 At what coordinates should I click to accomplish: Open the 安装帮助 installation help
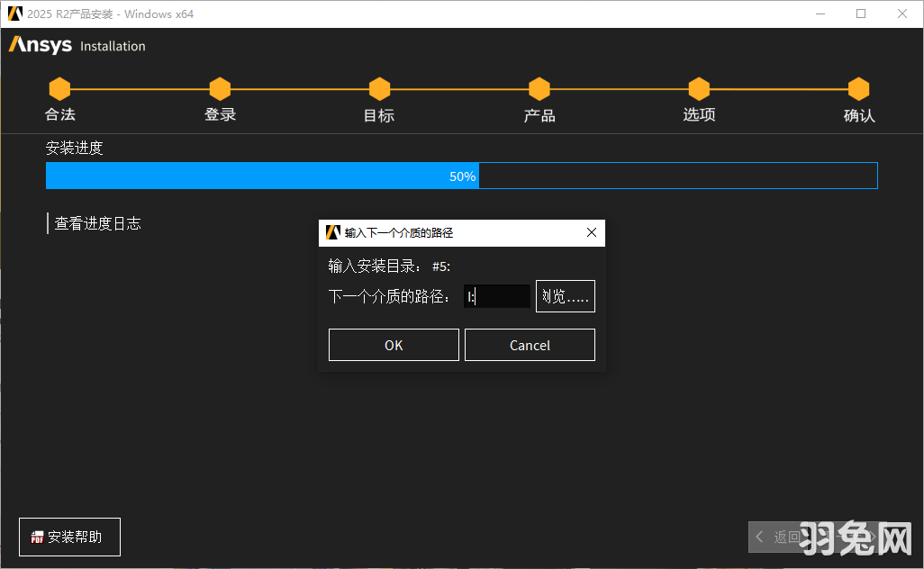pos(69,537)
